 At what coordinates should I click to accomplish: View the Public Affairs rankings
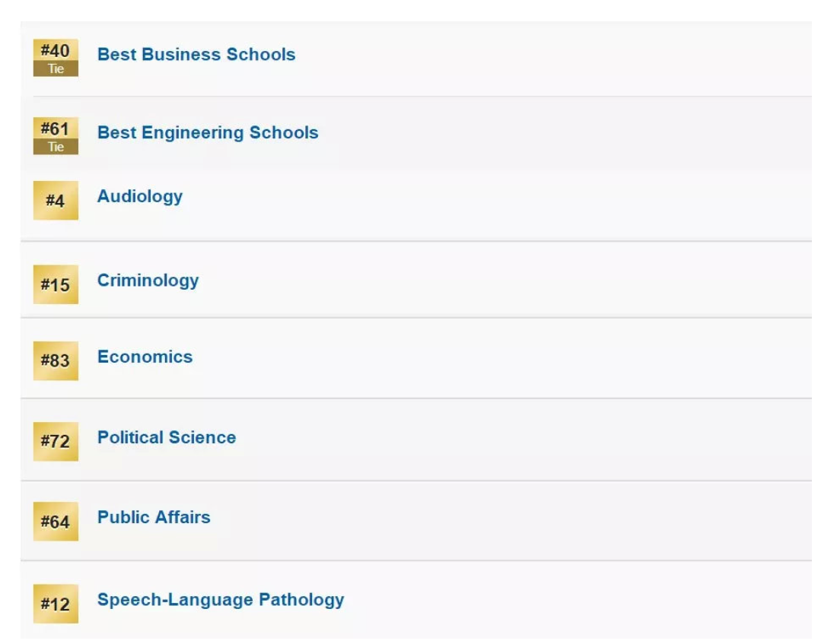pos(154,517)
